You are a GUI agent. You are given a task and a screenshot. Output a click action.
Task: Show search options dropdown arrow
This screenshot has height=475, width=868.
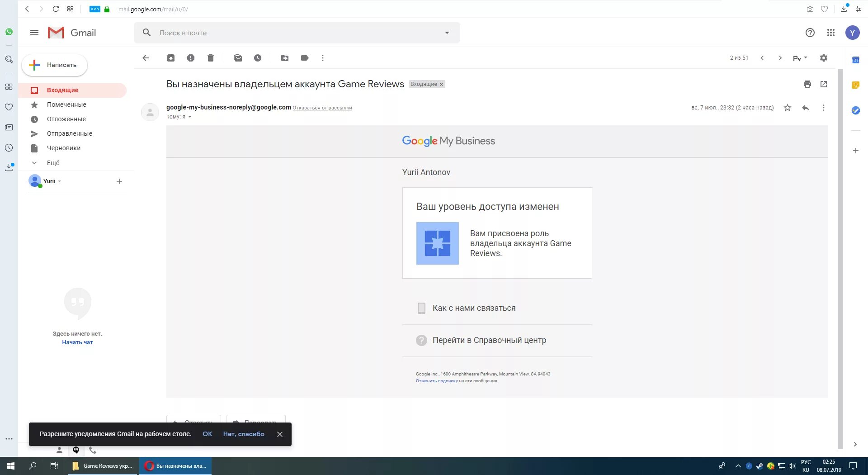pyautogui.click(x=447, y=33)
